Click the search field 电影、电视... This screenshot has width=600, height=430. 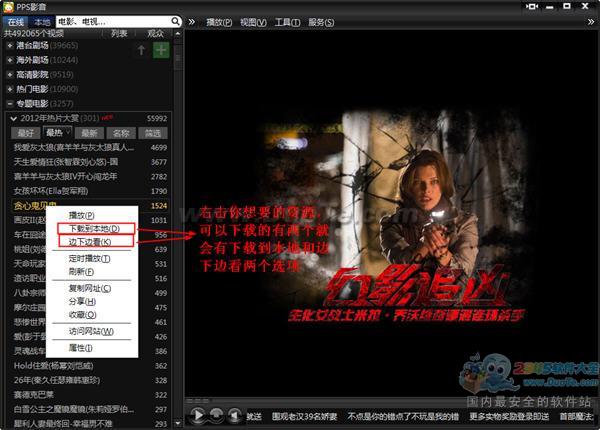coord(113,22)
